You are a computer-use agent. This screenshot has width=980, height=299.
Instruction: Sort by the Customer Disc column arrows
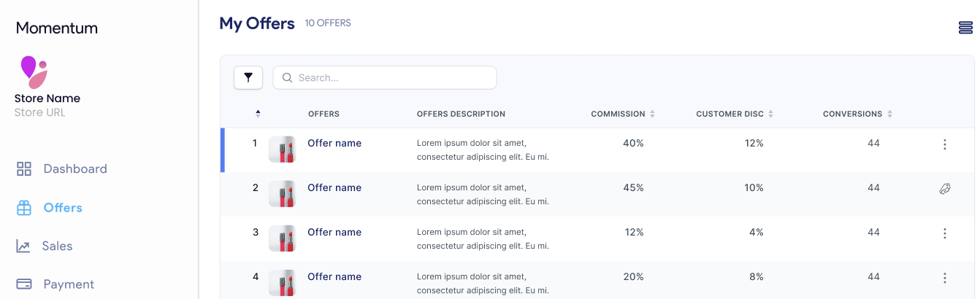point(770,114)
